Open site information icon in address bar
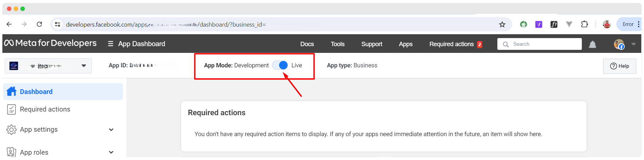Image resolution: width=644 pixels, height=160 pixels. pos(58,24)
